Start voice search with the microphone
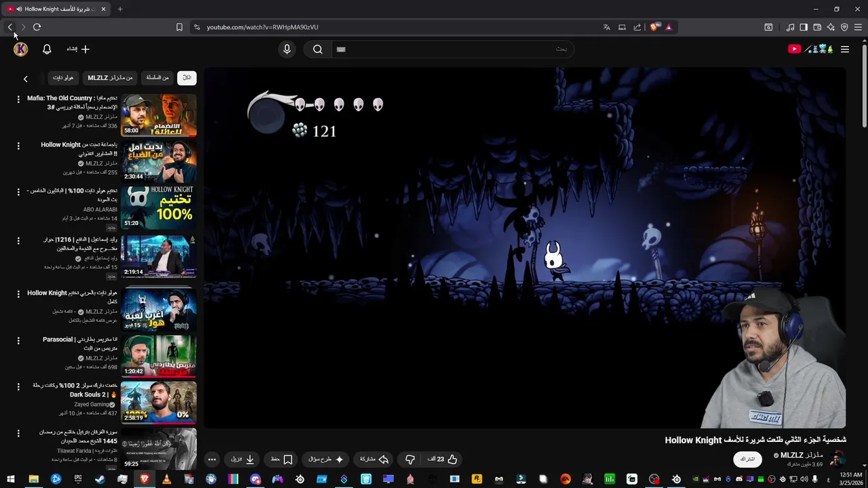Image resolution: width=868 pixels, height=488 pixels. (x=287, y=49)
